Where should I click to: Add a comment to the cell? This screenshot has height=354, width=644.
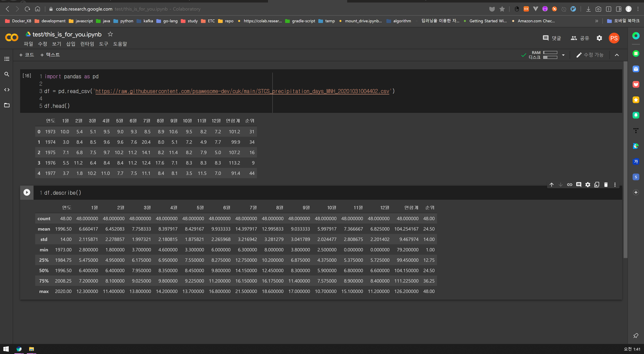pyautogui.click(x=578, y=185)
